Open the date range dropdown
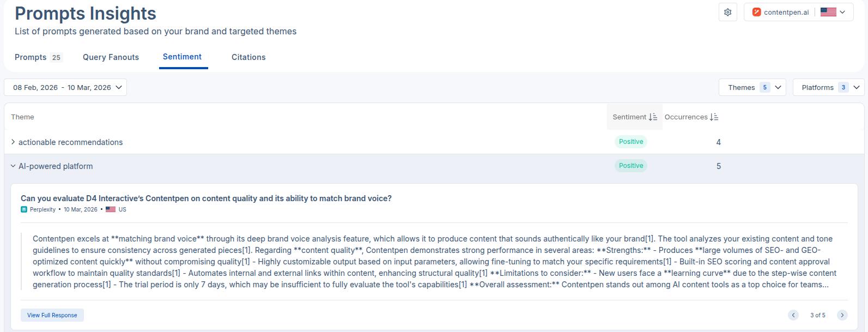 click(65, 87)
